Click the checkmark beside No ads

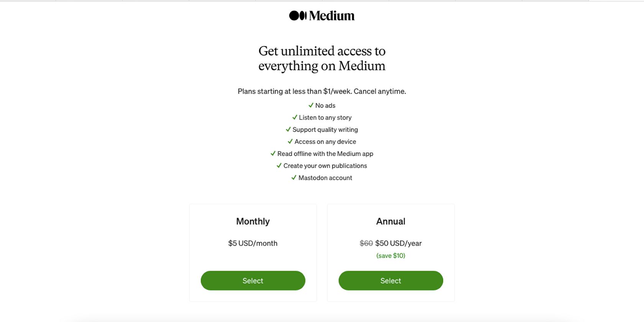(x=310, y=105)
